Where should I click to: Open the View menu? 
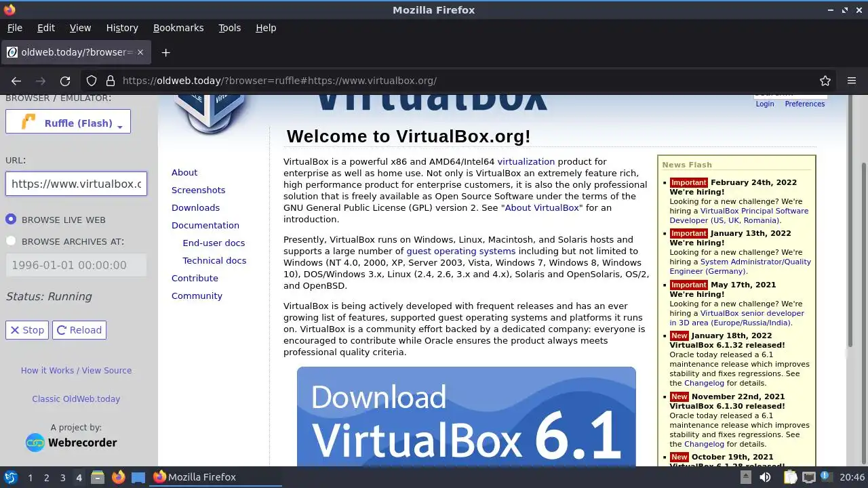point(80,28)
